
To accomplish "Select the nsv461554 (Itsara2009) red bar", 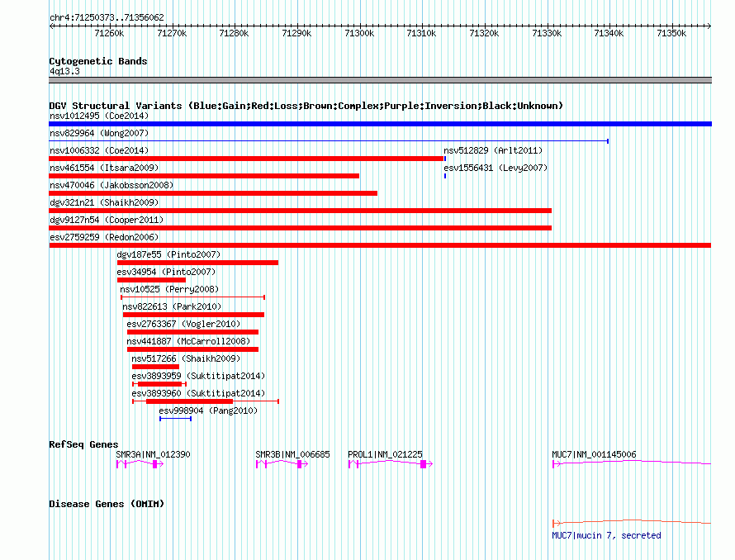I will 204,176.
